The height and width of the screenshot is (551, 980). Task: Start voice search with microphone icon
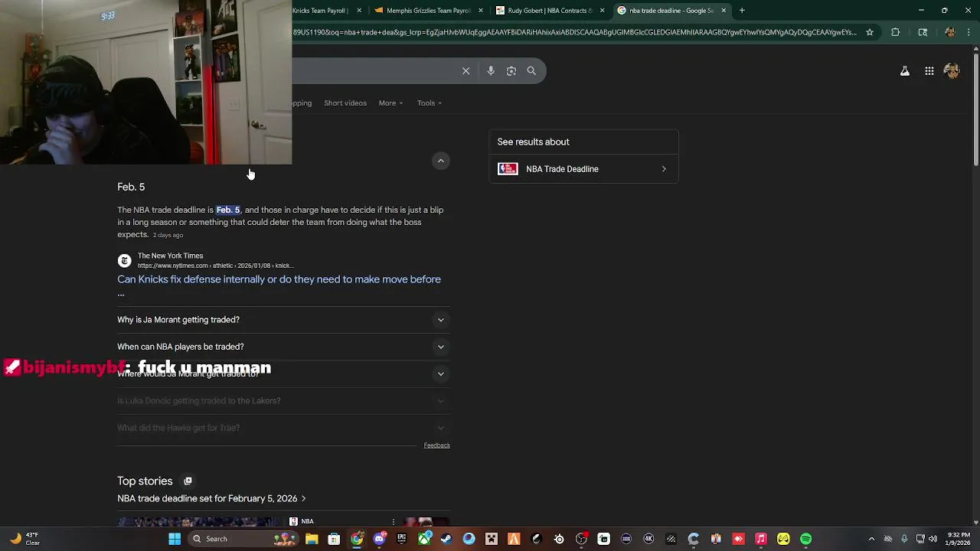pyautogui.click(x=491, y=71)
